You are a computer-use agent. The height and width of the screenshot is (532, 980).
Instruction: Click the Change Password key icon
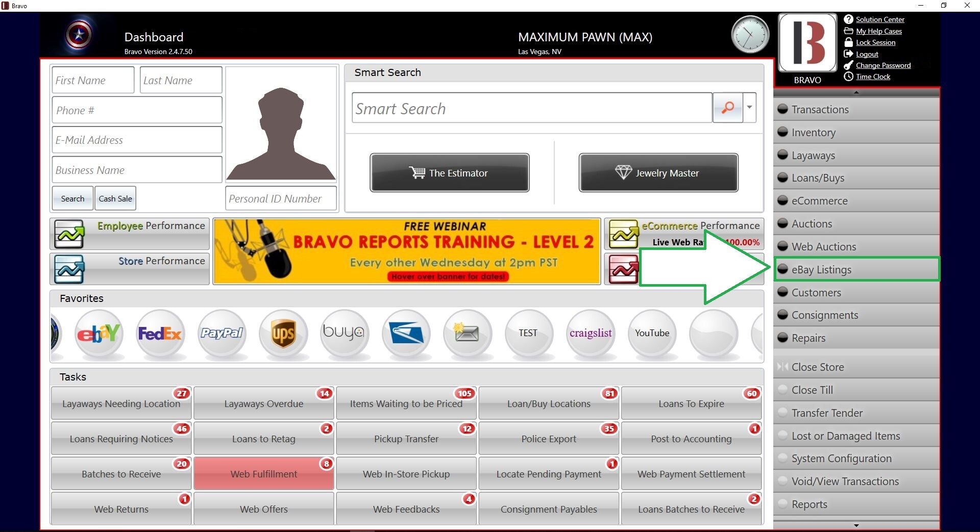coord(848,65)
